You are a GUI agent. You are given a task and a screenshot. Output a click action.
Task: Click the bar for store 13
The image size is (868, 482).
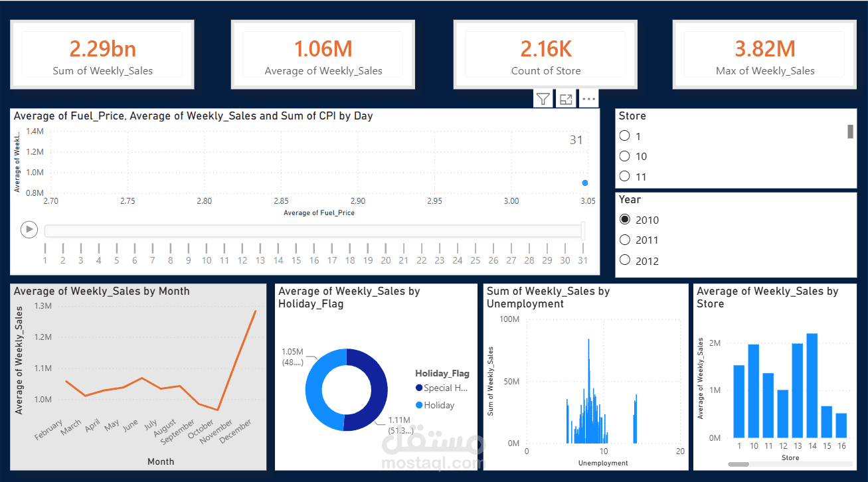tap(798, 390)
